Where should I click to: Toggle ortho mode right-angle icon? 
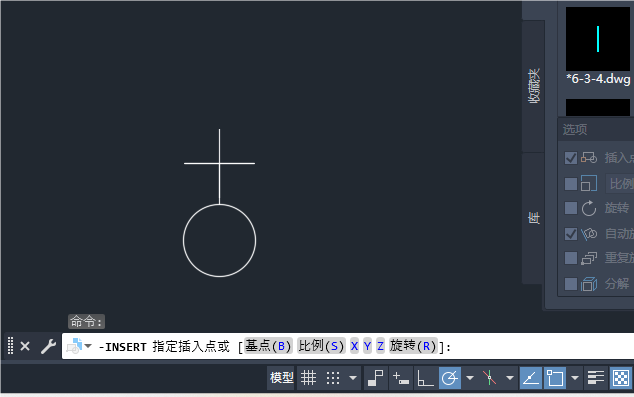(425, 378)
